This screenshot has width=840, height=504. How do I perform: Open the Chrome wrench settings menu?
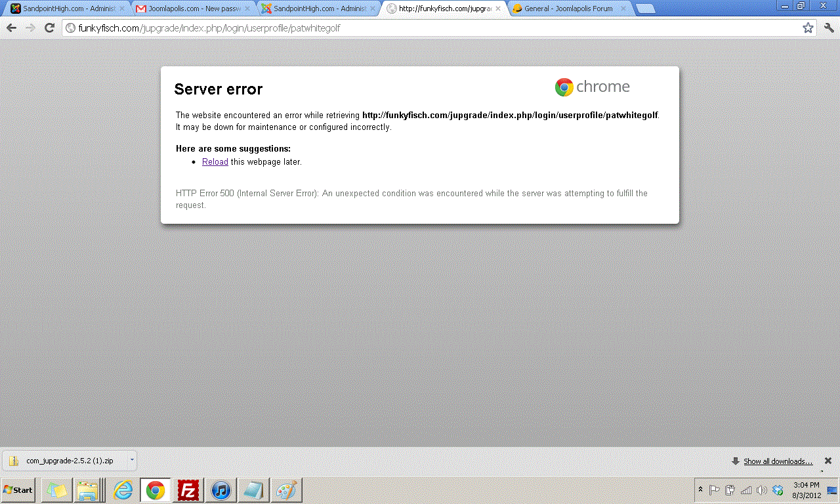tap(829, 28)
